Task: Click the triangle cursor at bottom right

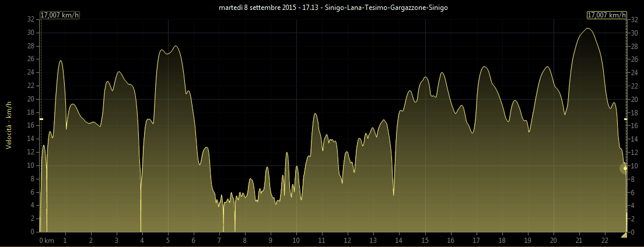Action: click(624, 235)
